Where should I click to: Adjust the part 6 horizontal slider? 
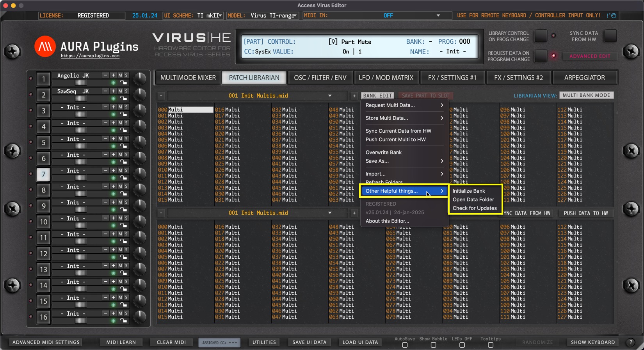coord(81,162)
